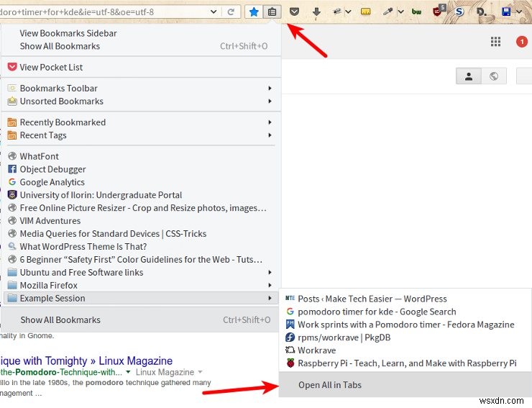Open View Pocket List
The image size is (532, 408).
tap(141, 67)
